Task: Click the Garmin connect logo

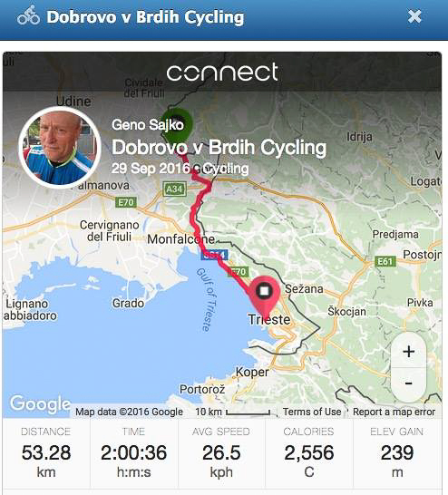Action: point(222,72)
